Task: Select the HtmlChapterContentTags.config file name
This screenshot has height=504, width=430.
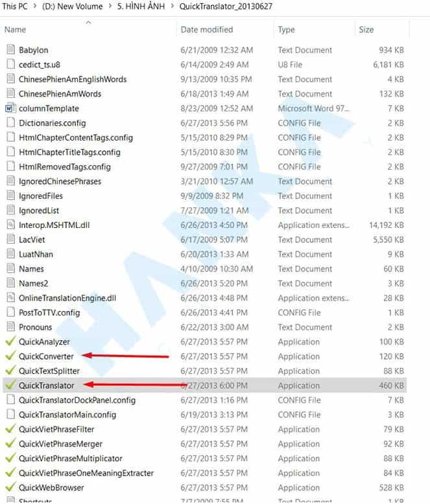Action: [x=76, y=137]
